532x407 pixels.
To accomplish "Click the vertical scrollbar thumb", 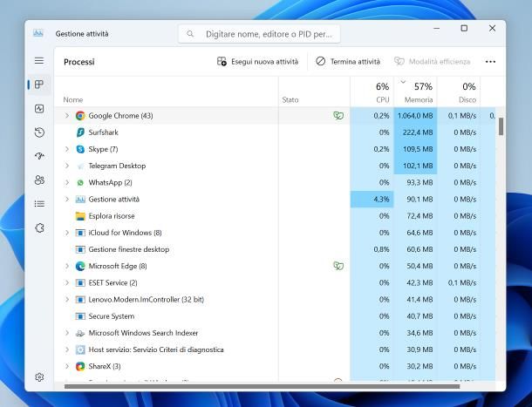I will 501,126.
